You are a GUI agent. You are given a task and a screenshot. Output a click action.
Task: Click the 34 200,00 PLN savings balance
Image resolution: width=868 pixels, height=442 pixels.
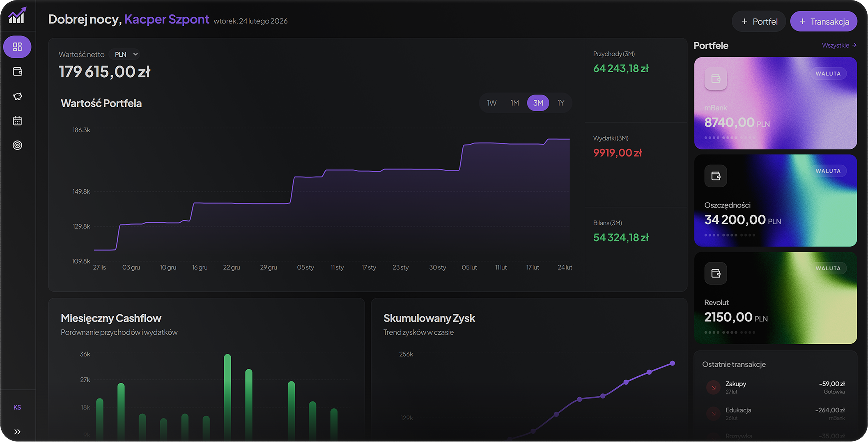pos(742,220)
